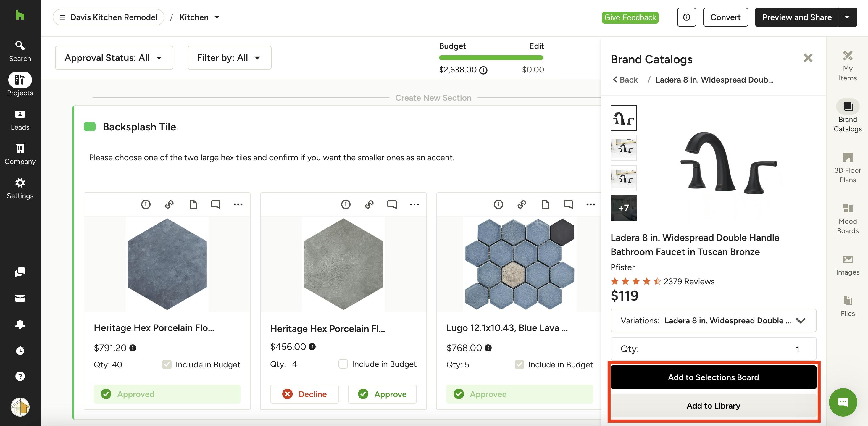Enable Include in Budget for $456.00 tile
Image resolution: width=868 pixels, height=426 pixels.
pos(343,364)
